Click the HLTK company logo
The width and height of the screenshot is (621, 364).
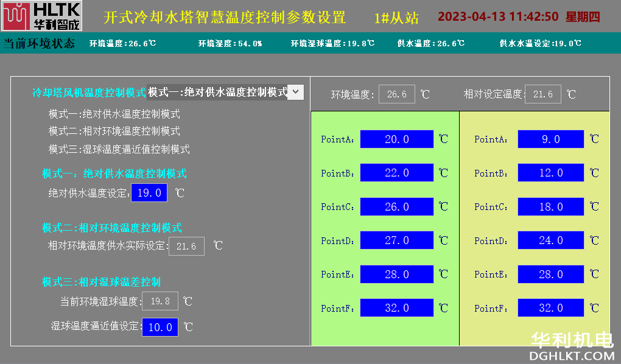point(42,16)
